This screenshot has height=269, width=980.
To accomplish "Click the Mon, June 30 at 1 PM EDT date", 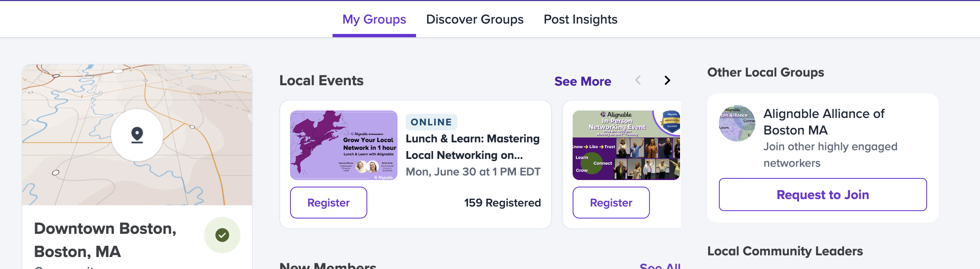I will pos(473,172).
